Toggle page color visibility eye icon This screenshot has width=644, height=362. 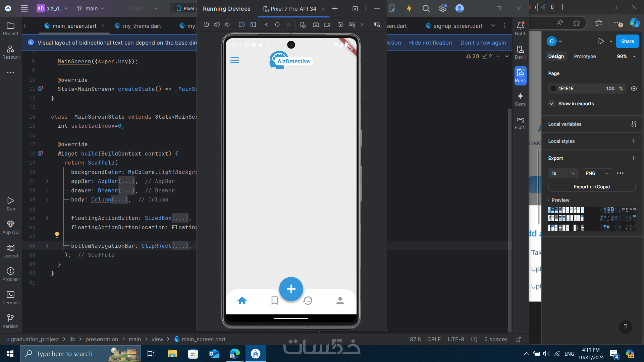pos(634,88)
